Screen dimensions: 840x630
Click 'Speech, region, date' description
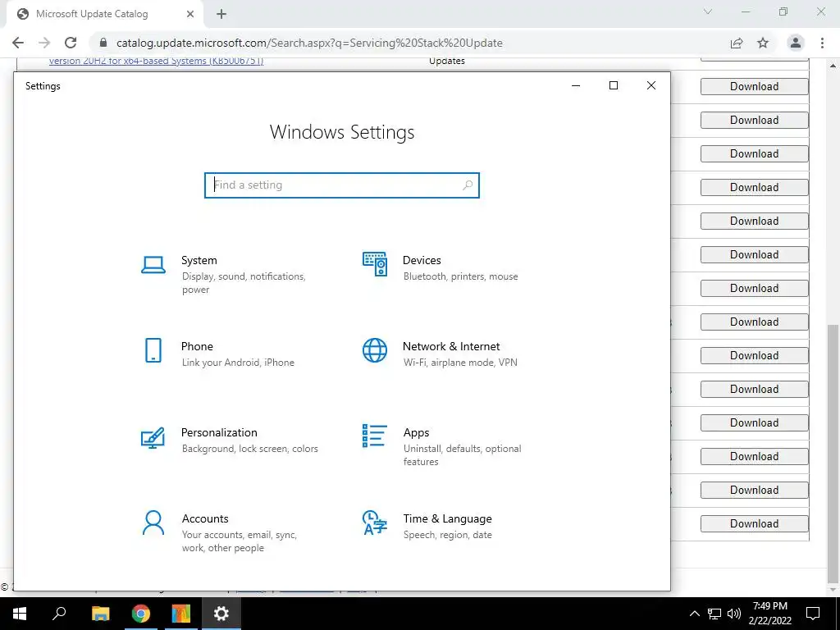(x=447, y=535)
